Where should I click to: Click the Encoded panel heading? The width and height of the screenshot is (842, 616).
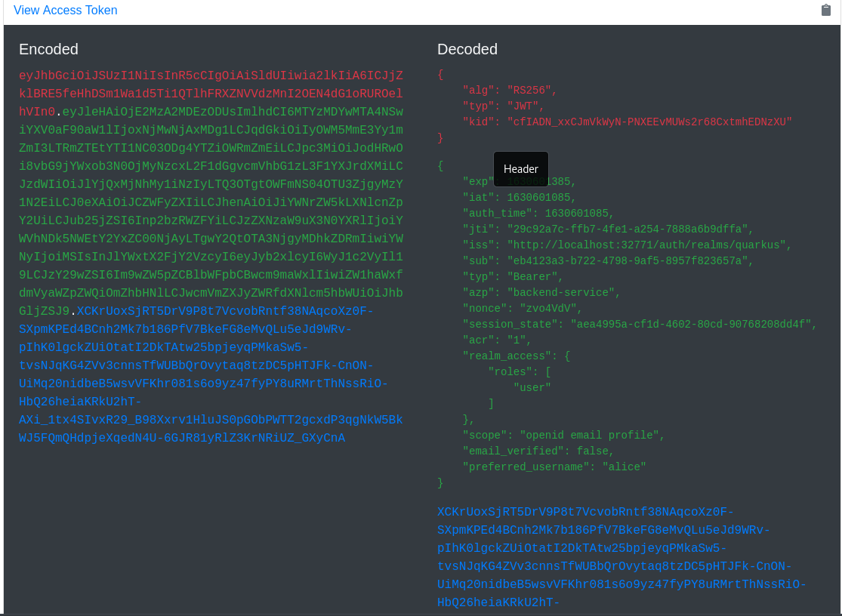[x=48, y=49]
